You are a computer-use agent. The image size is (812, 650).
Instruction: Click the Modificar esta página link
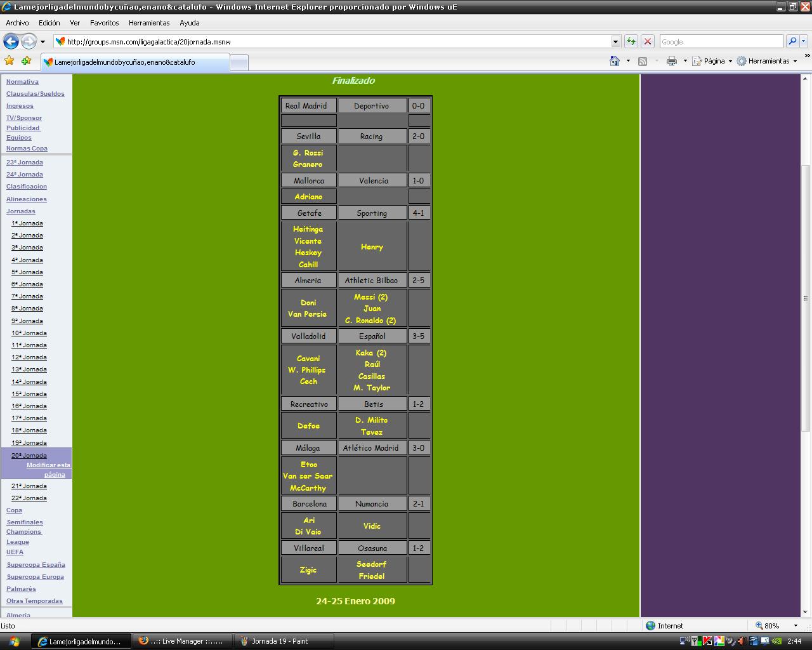click(x=48, y=470)
